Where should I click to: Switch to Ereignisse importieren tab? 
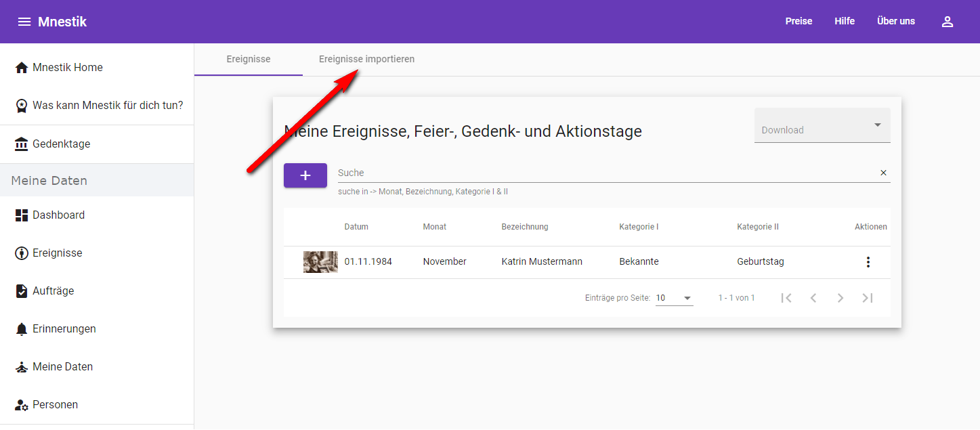(x=366, y=60)
